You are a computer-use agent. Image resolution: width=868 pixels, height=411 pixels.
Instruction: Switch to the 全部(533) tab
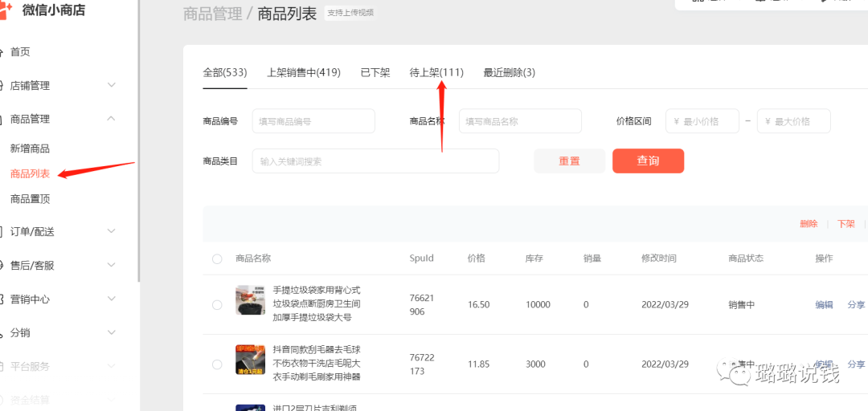pos(225,72)
